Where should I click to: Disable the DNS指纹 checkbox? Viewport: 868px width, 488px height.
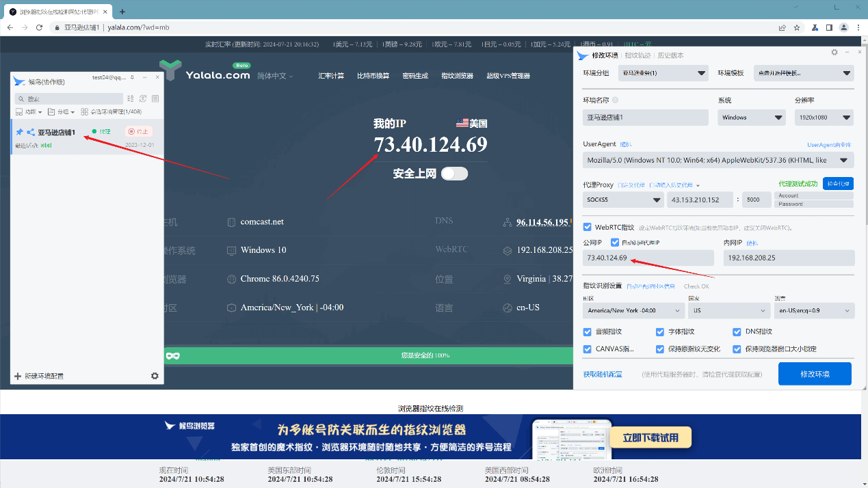click(738, 331)
